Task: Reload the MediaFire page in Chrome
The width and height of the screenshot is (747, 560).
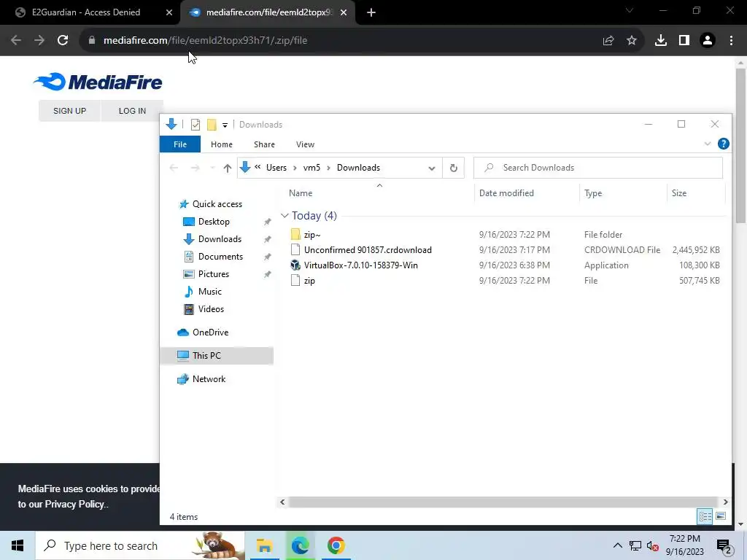Action: pyautogui.click(x=63, y=41)
